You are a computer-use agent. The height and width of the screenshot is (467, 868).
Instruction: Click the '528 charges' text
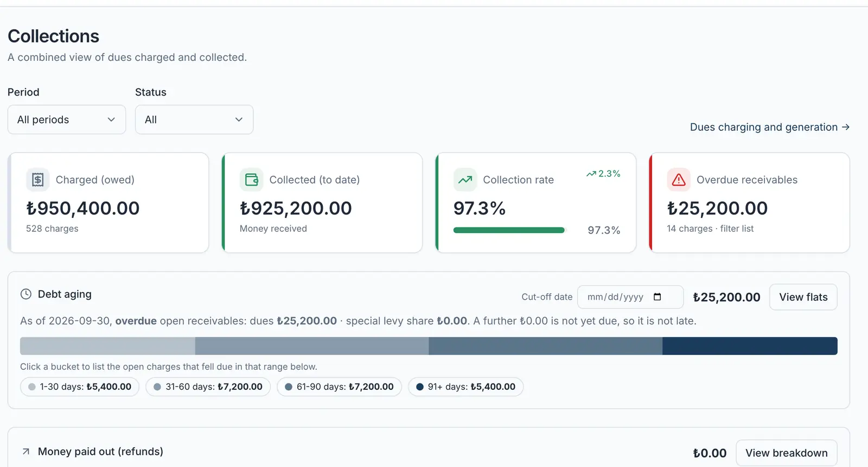pos(52,229)
